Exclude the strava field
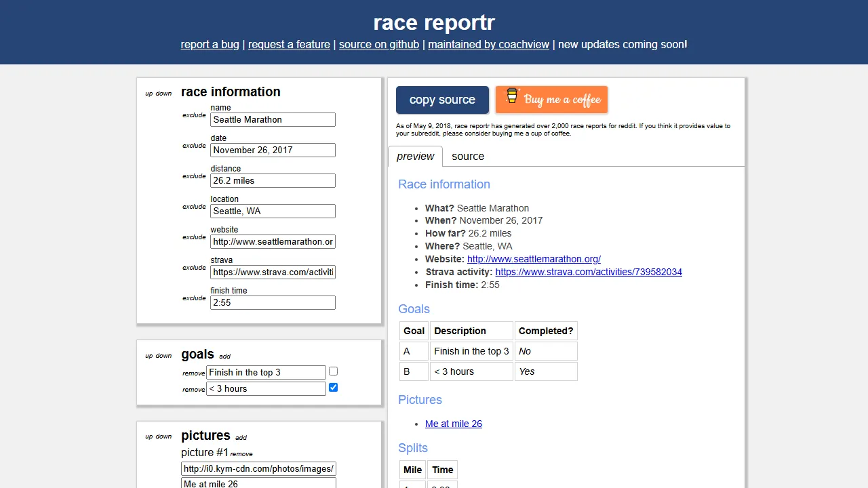Viewport: 868px width, 488px height. tap(194, 268)
